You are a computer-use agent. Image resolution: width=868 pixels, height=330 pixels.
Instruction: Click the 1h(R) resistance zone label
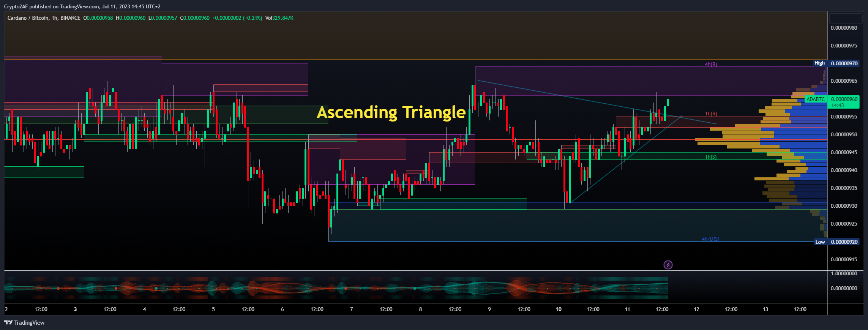[x=711, y=114]
